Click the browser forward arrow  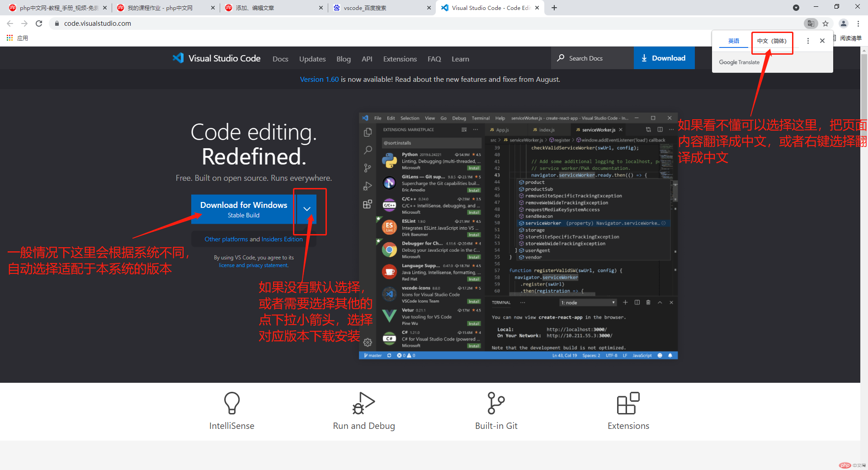[x=24, y=23]
